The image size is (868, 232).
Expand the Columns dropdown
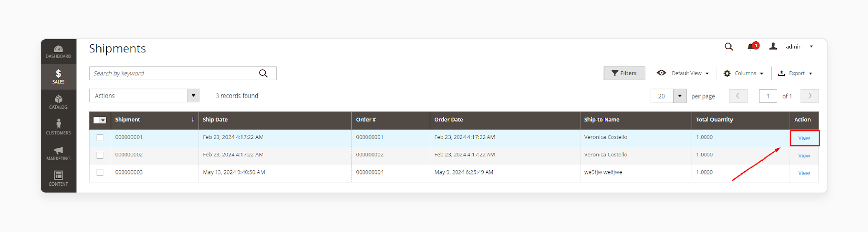[761, 74]
